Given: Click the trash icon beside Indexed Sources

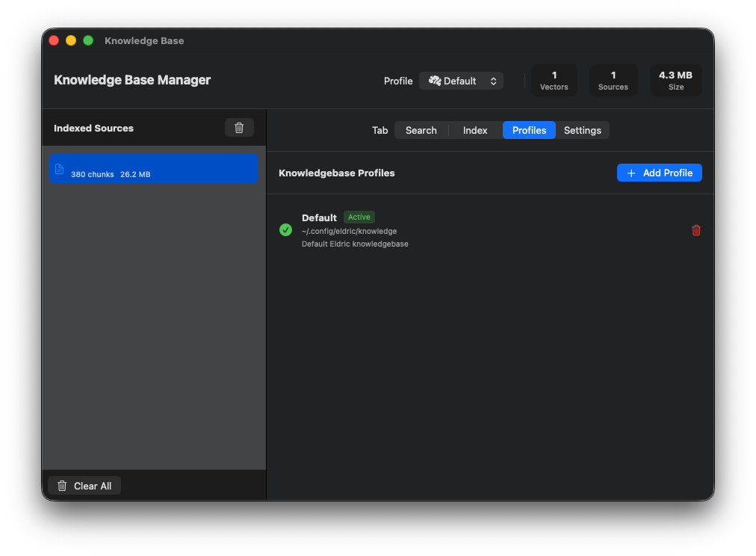Looking at the screenshot, I should tap(239, 128).
